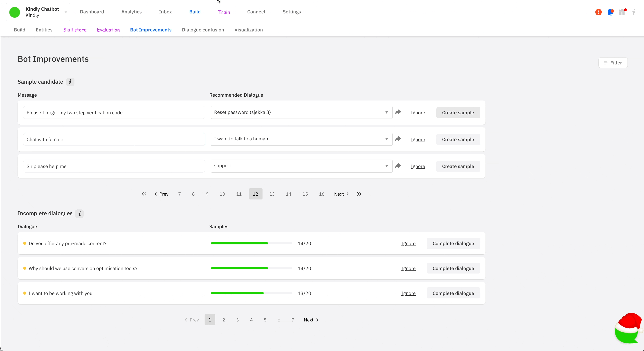The width and height of the screenshot is (644, 351).
Task: Click the info icon in the top bar
Action: (x=634, y=12)
